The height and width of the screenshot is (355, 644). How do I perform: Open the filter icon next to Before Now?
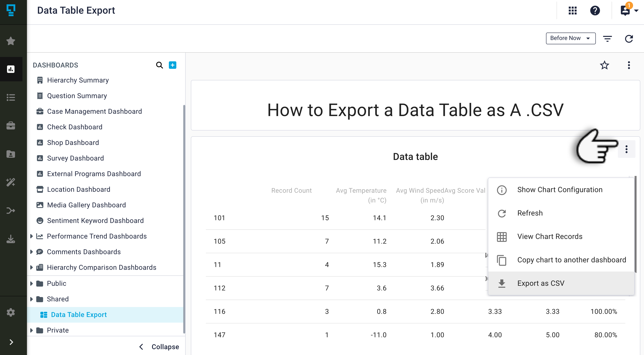click(x=607, y=38)
